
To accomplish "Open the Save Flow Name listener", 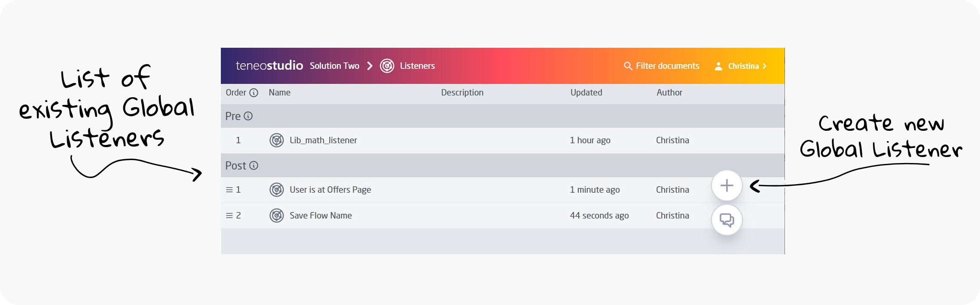I will [x=321, y=216].
